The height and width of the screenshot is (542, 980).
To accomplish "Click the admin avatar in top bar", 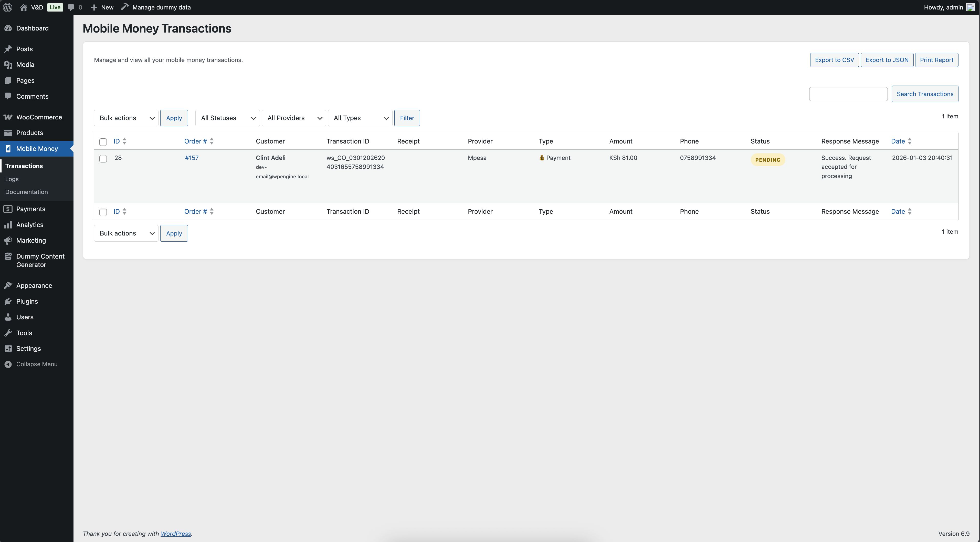I will 971,7.
